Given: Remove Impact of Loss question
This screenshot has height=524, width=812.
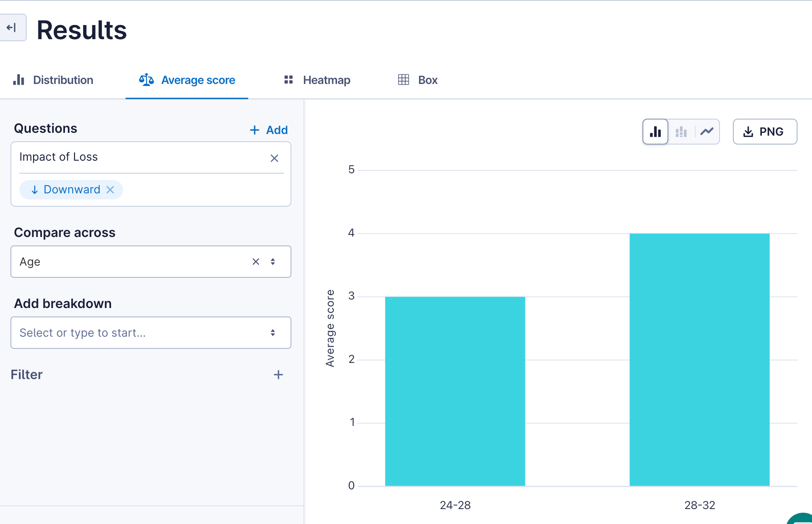Looking at the screenshot, I should 274,158.
